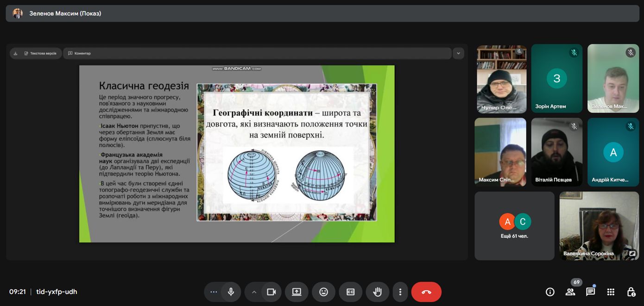The height and width of the screenshot is (306, 644).
Task: Click the present screen icon
Action: click(x=297, y=292)
